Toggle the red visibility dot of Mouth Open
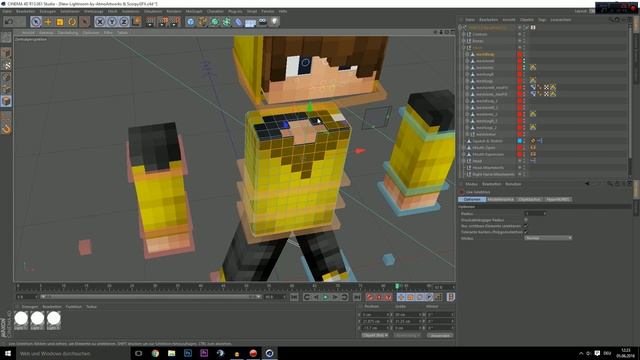Viewport: 640px width, 360px height. pos(520,147)
